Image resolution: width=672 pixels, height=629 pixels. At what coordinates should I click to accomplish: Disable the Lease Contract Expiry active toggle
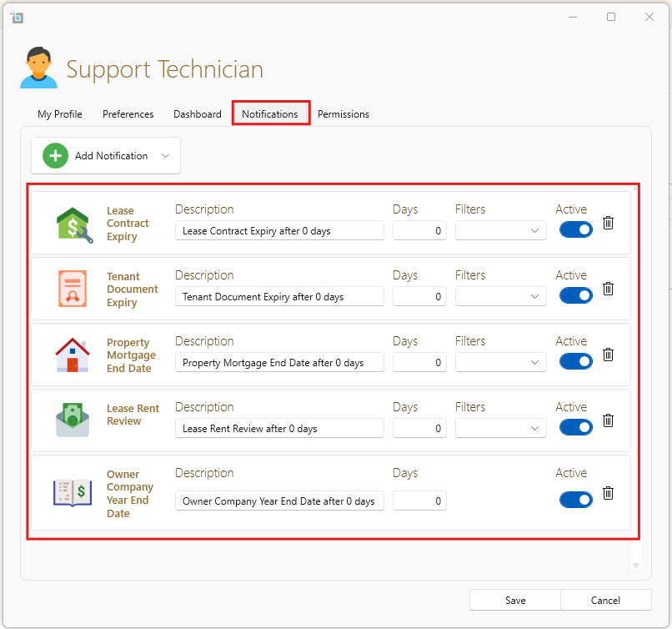click(x=575, y=229)
